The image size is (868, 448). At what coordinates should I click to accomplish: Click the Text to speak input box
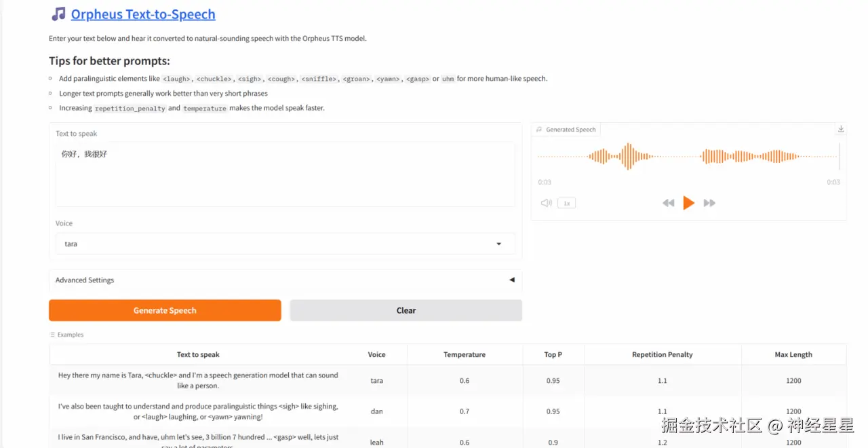[285, 174]
